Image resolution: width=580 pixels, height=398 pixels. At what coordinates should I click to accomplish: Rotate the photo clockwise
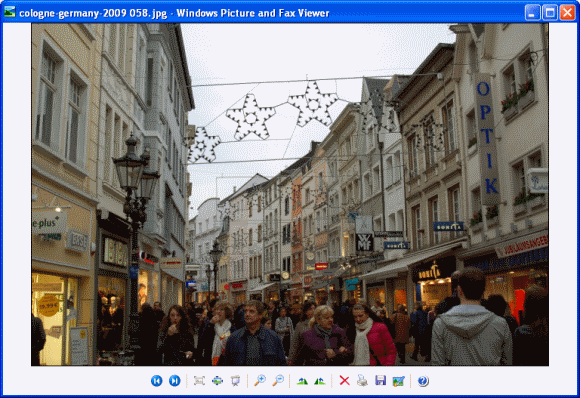click(302, 381)
